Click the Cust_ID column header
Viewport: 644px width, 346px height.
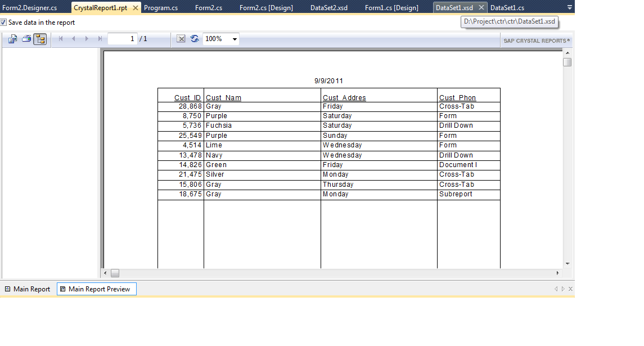click(x=187, y=98)
